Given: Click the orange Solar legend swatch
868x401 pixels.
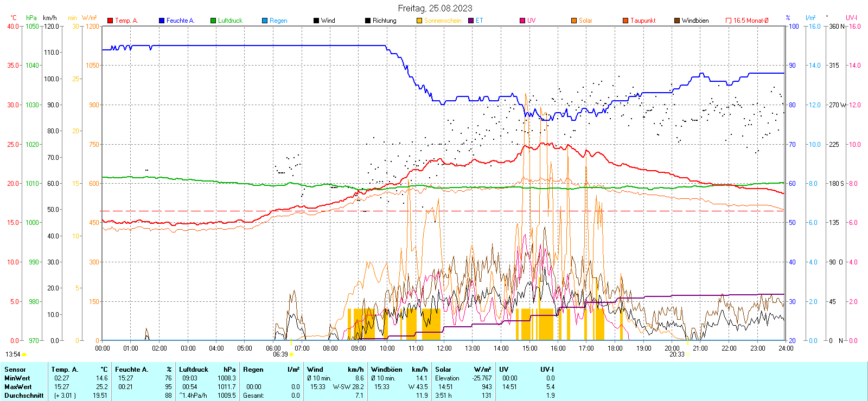Looking at the screenshot, I should pyautogui.click(x=574, y=21).
